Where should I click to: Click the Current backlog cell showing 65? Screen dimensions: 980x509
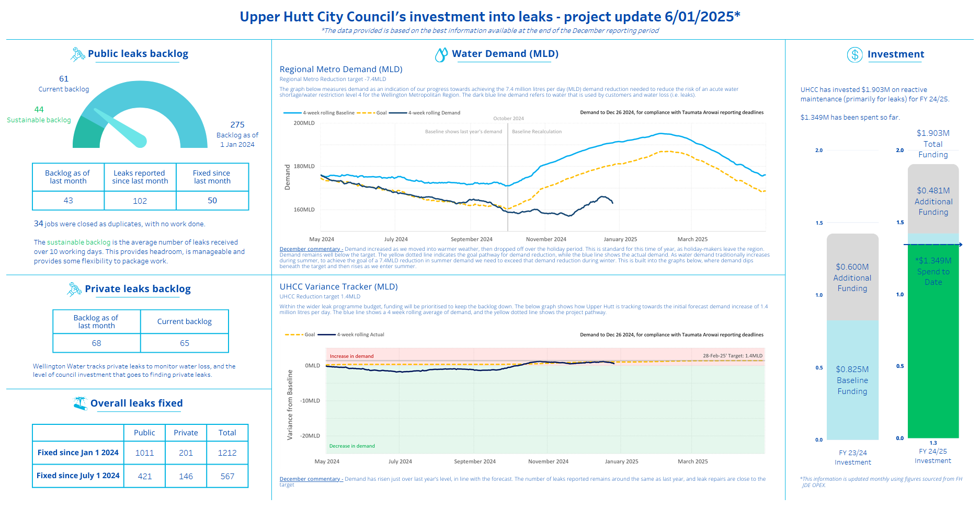(185, 343)
